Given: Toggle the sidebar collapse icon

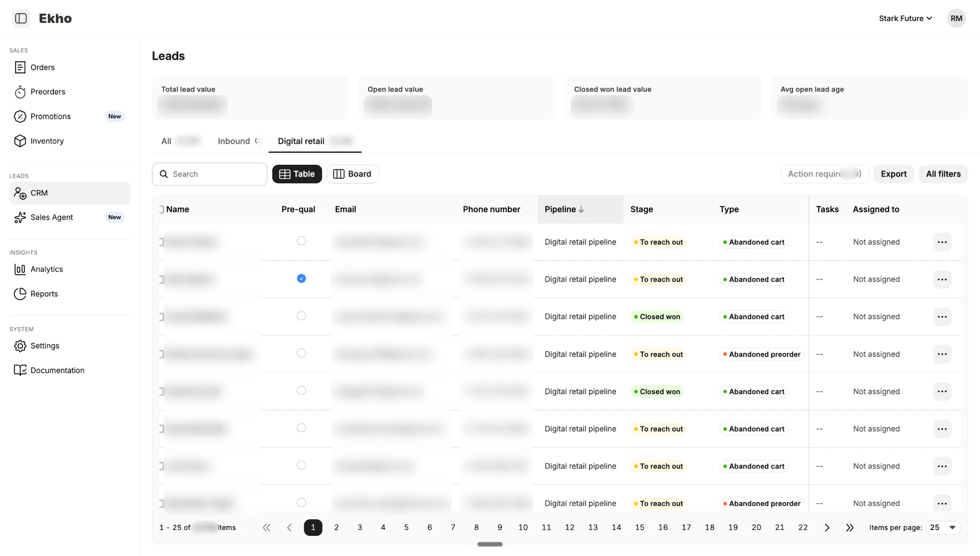Looking at the screenshot, I should coord(21,19).
